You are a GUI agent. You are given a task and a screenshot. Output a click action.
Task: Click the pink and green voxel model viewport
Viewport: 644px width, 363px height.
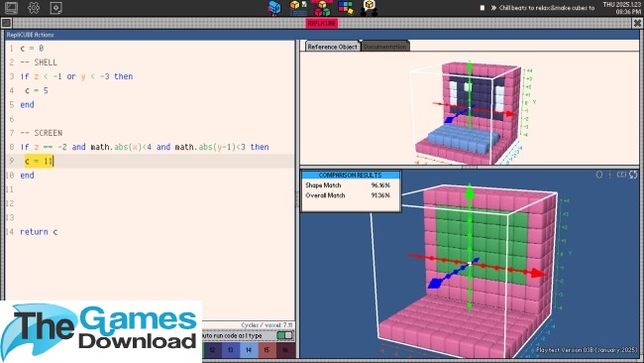[x=470, y=264]
